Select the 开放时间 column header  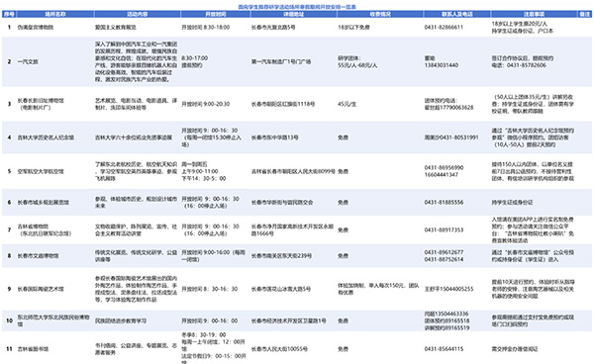(x=216, y=14)
